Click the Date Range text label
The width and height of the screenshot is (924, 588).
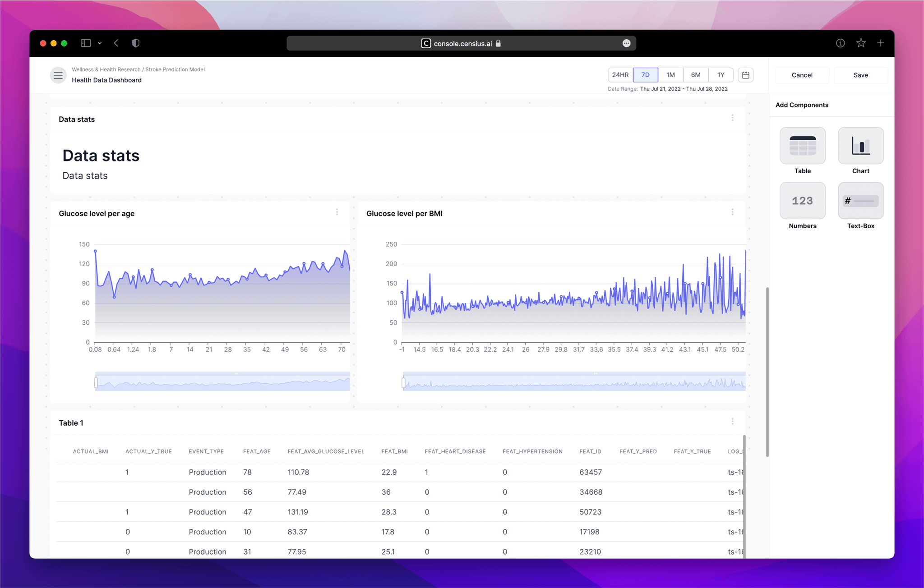coord(623,89)
